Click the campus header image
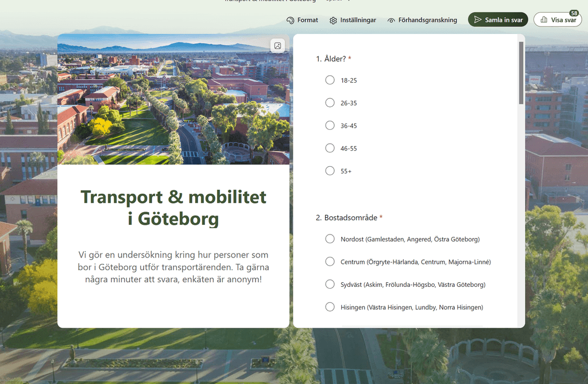The width and height of the screenshot is (588, 384). click(x=173, y=99)
